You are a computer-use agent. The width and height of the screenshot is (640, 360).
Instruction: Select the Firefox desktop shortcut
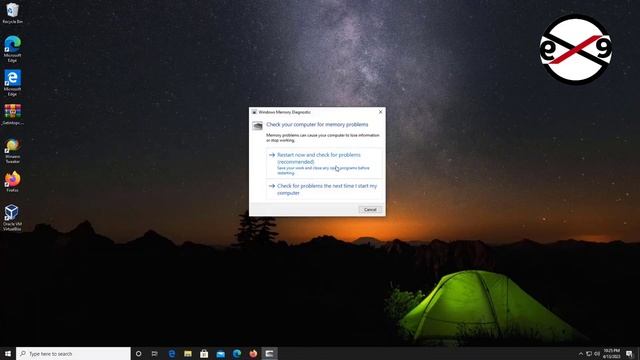[13, 182]
